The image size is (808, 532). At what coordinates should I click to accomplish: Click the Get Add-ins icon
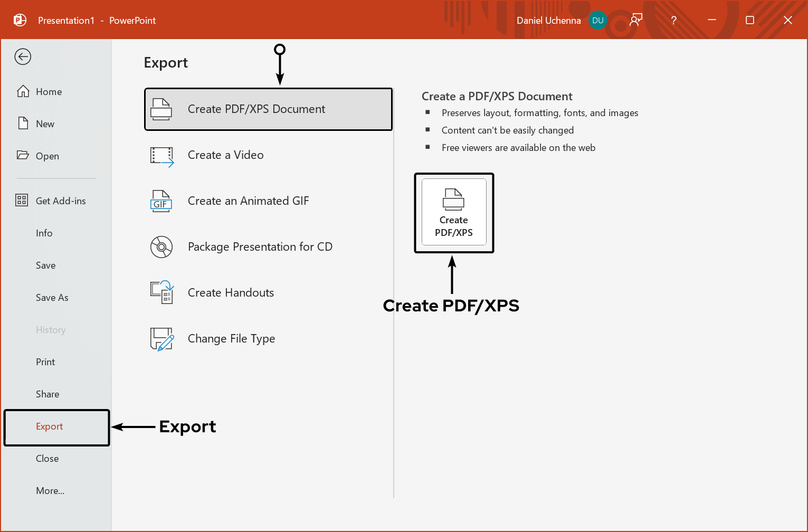[x=22, y=201]
